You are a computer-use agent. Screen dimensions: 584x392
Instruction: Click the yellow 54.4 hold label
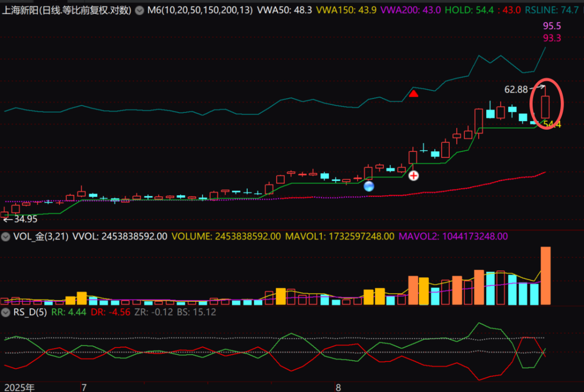(552, 124)
